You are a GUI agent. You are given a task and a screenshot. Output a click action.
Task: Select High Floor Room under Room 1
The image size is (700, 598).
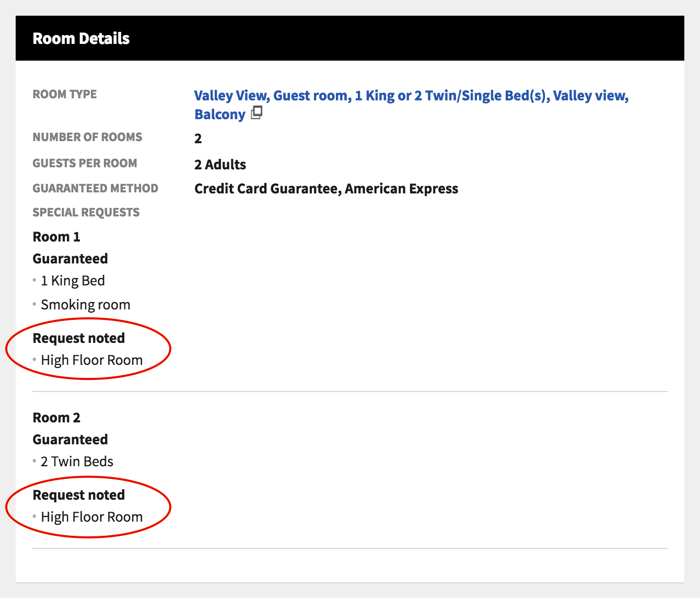click(92, 360)
